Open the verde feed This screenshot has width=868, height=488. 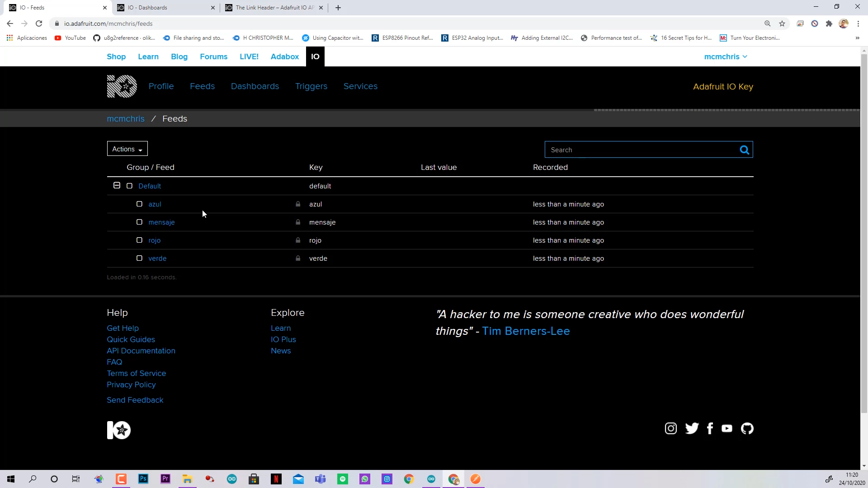[157, 258]
